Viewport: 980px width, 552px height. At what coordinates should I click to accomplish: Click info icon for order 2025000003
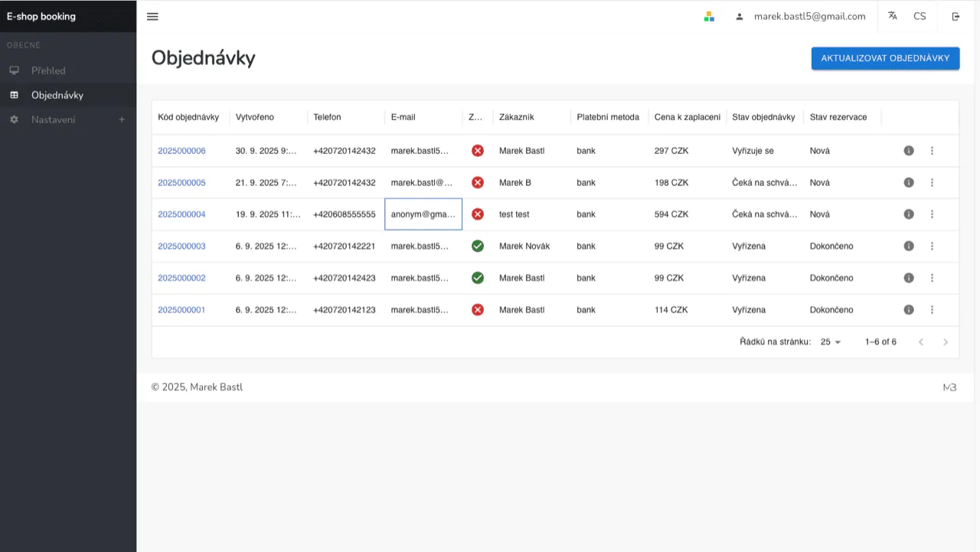909,247
